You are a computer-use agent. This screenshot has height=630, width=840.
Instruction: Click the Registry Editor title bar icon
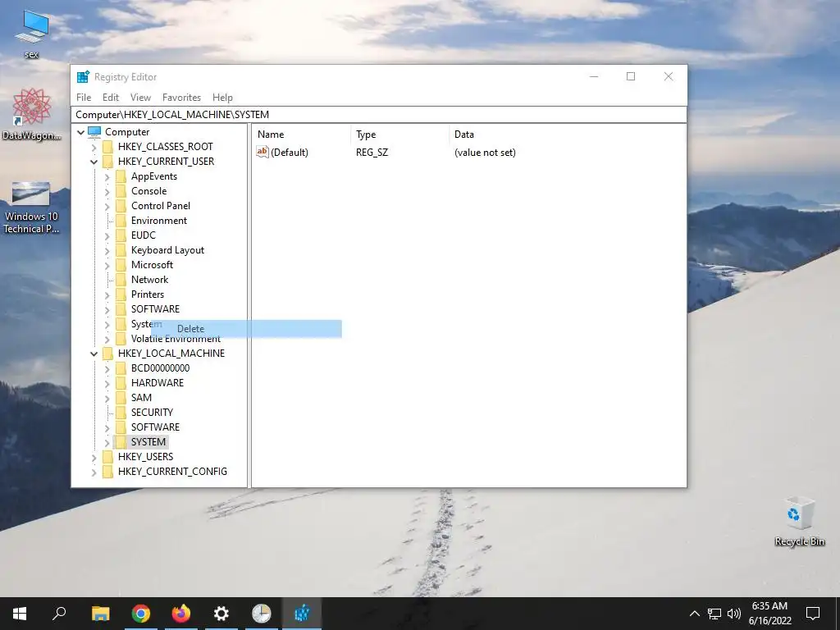tap(83, 76)
